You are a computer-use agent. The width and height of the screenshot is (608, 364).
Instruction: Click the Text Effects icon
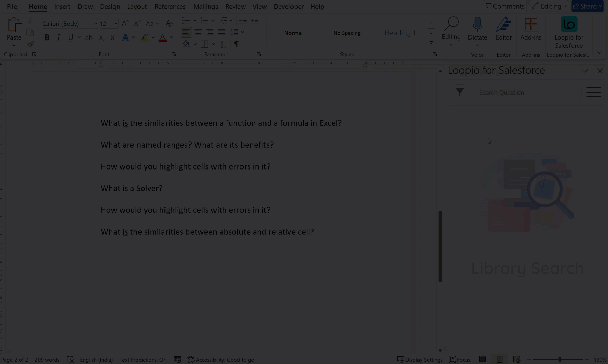125,37
